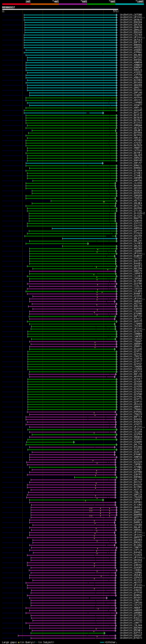Open the UniRef100_B6TB39 hit label
Viewport: 146px width, 644px height.
pyautogui.click(x=131, y=118)
